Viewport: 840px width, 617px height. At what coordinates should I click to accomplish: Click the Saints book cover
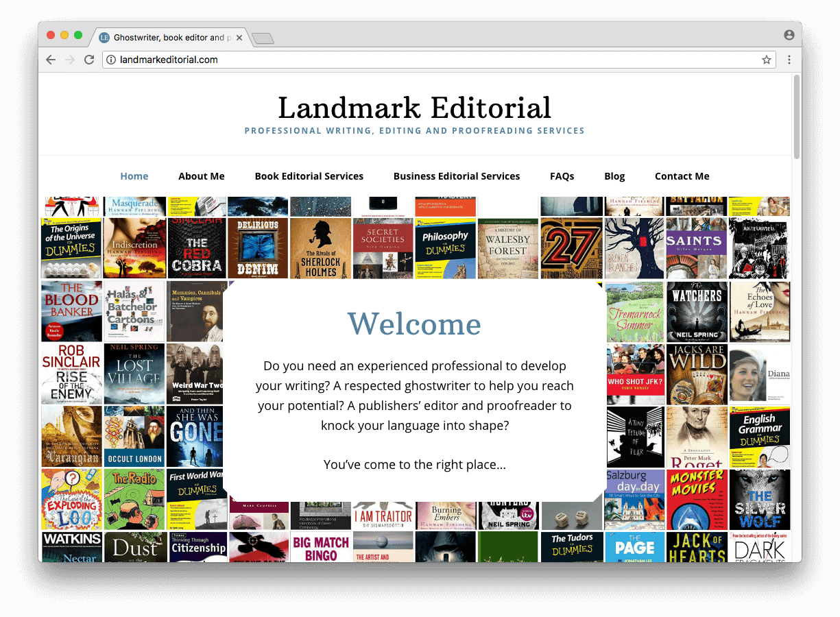pyautogui.click(x=697, y=248)
